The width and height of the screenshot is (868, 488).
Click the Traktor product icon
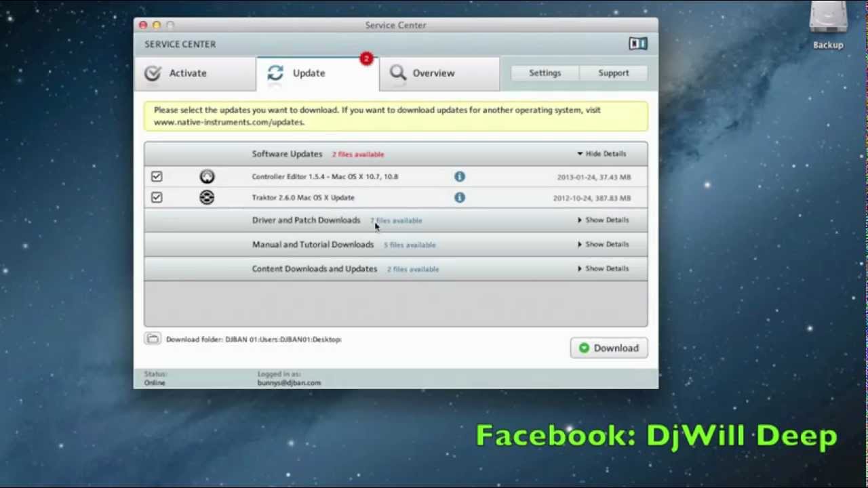coord(207,197)
